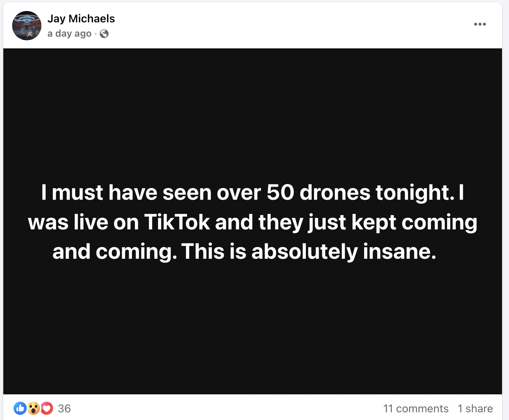Click the empty black area below post text
The height and width of the screenshot is (420, 509).
coord(252,330)
